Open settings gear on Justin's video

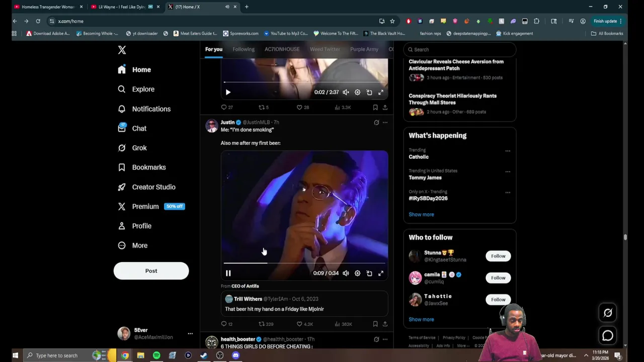(357, 273)
